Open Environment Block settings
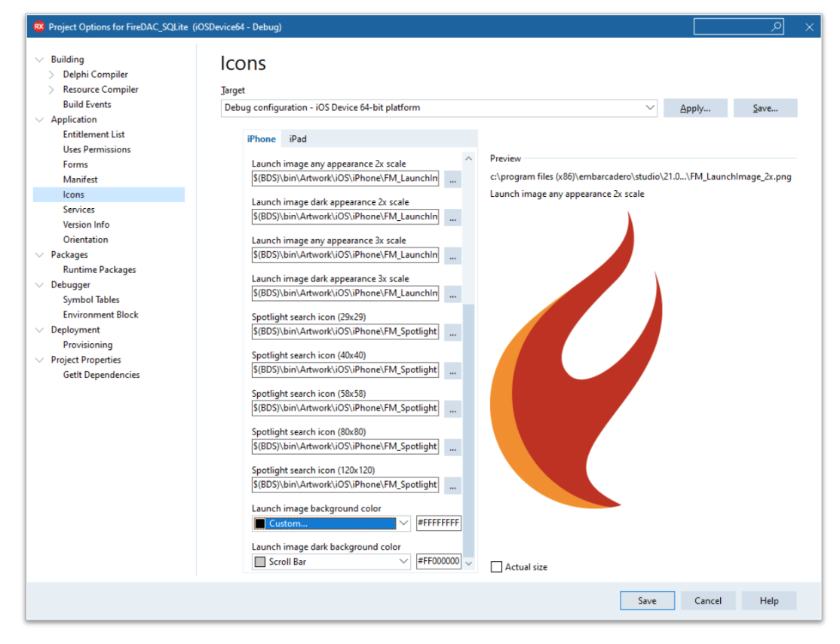840x644 pixels. (101, 314)
